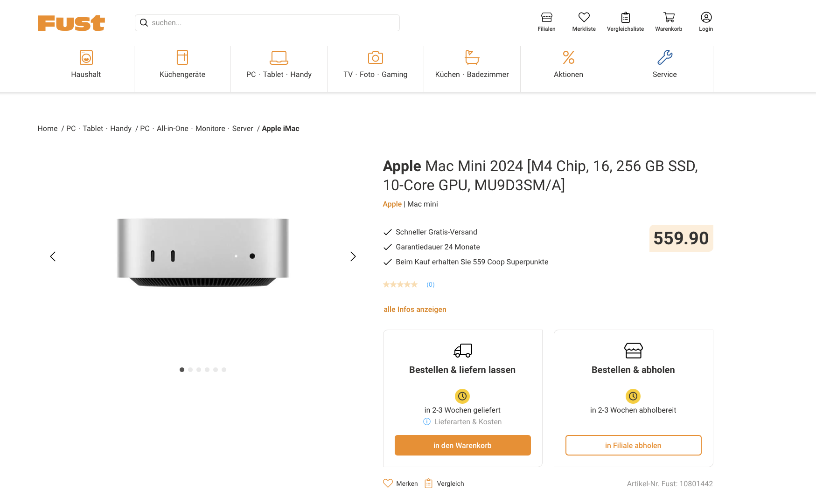Click the Vergleich clipboard icon below product
Screen dimensions: 816x504
click(x=429, y=483)
